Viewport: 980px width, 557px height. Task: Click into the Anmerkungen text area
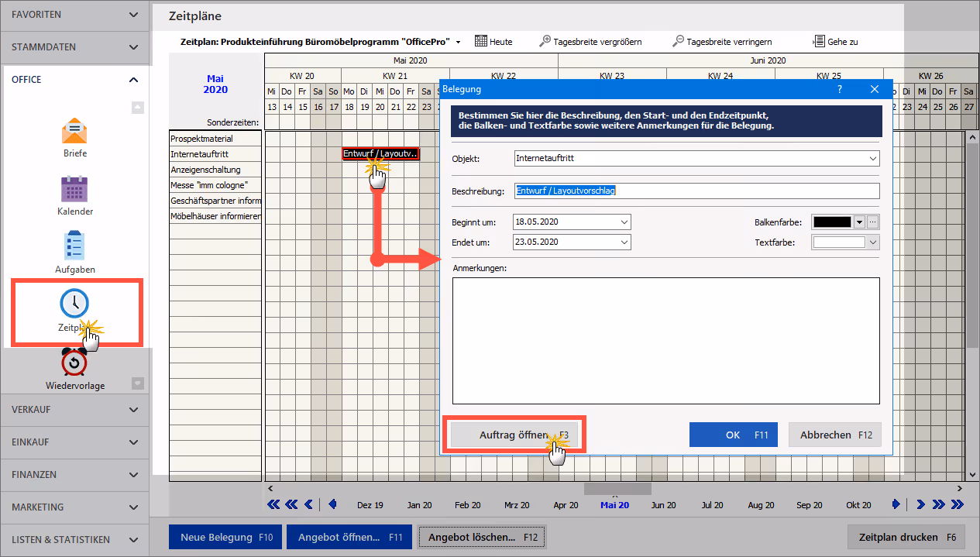[x=665, y=341]
